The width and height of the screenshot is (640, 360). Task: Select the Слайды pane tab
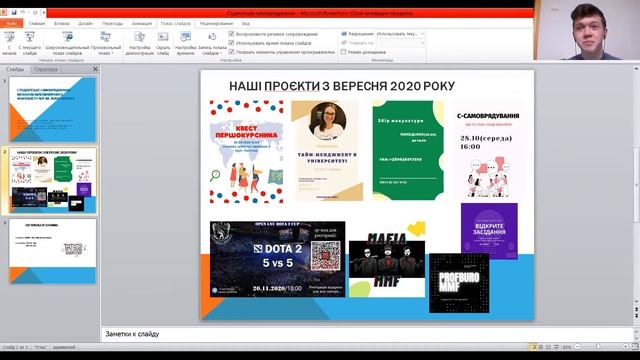tap(15, 69)
